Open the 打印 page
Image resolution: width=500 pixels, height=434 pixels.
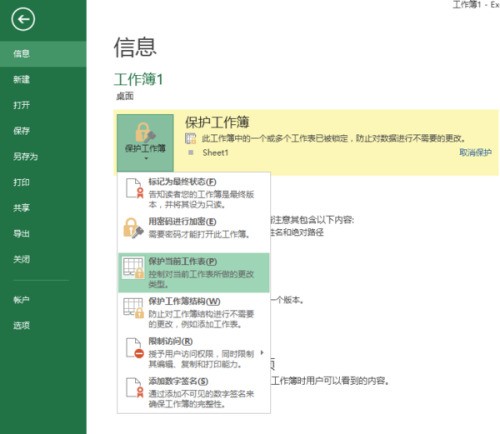pos(43,182)
